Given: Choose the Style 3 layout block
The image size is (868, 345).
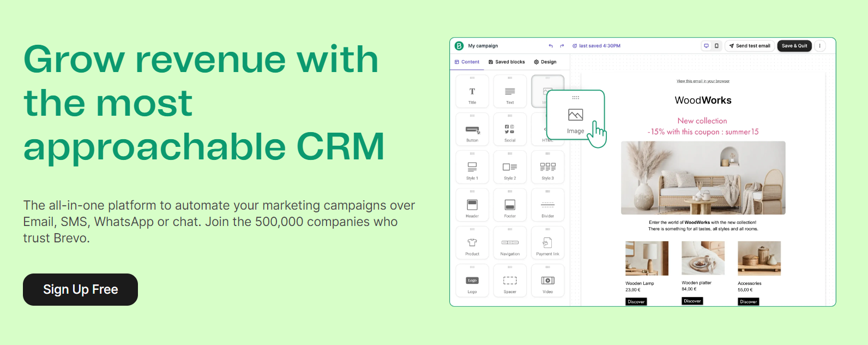Looking at the screenshot, I should [x=547, y=167].
